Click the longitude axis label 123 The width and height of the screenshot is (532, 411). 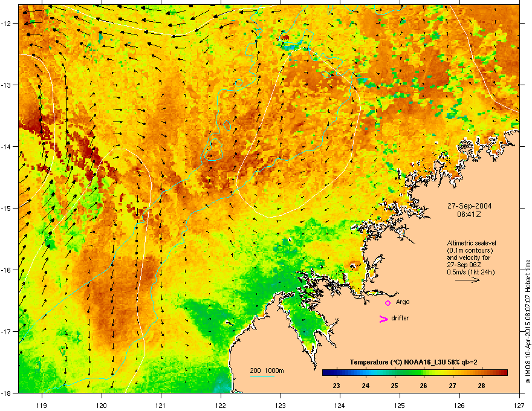click(x=281, y=405)
